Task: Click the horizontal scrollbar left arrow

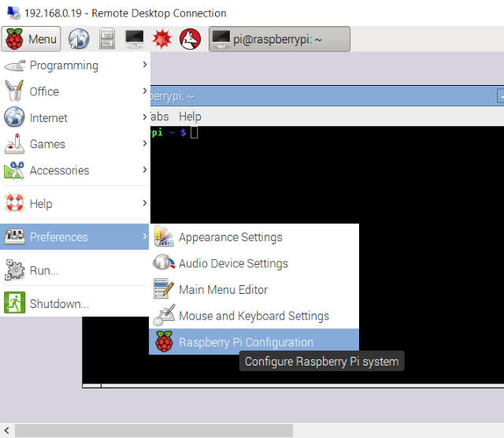Action: pos(7,430)
